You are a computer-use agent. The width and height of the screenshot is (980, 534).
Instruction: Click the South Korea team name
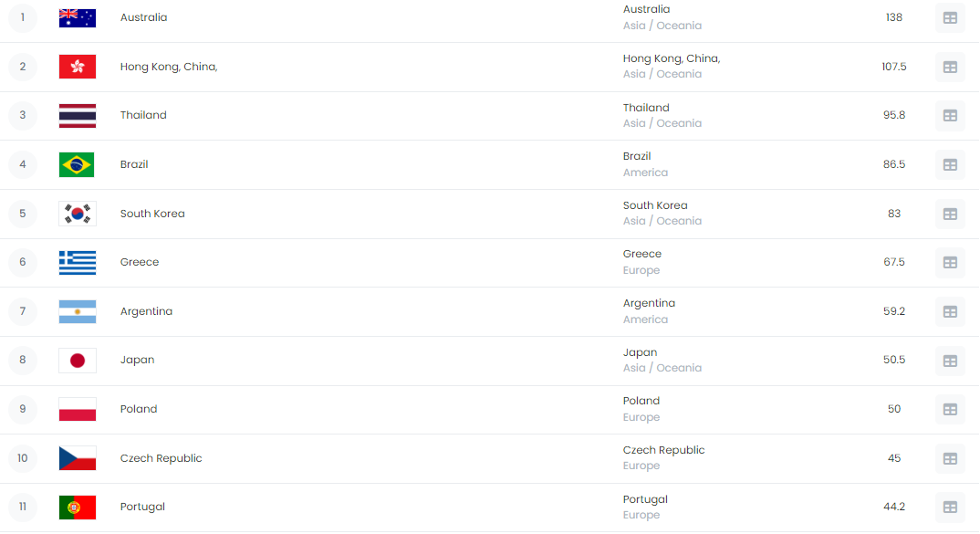152,214
